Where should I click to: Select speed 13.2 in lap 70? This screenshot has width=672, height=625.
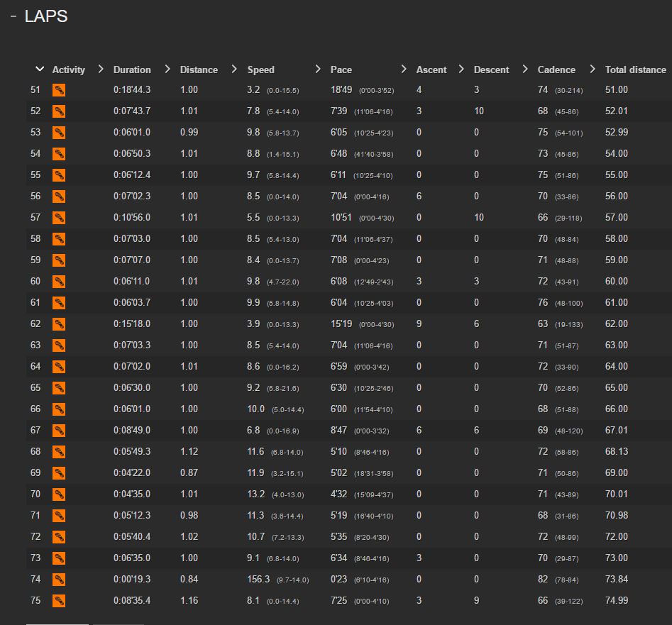click(x=256, y=494)
